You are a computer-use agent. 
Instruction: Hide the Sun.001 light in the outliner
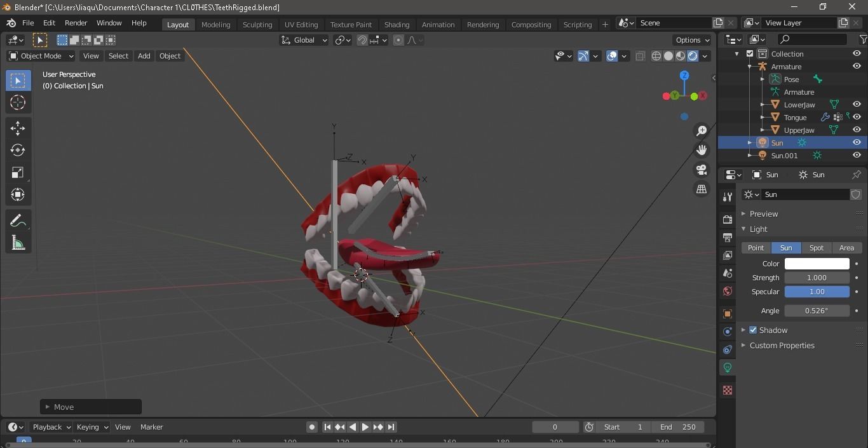tap(857, 156)
